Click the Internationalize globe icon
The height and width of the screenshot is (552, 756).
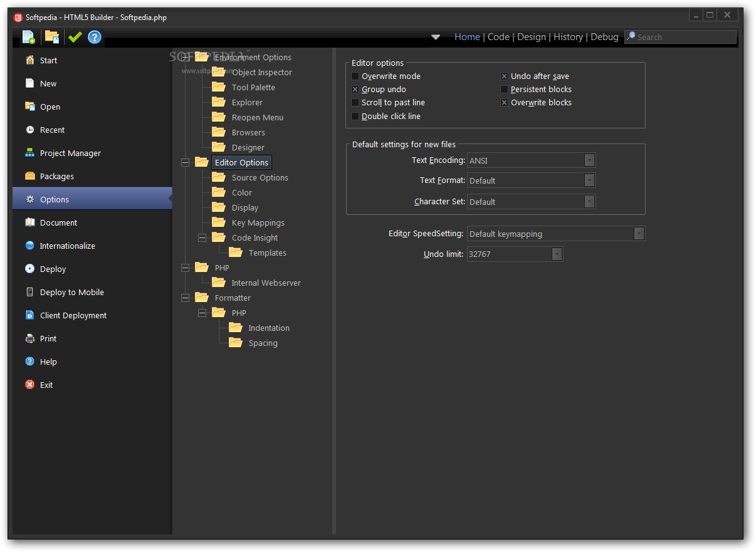(x=29, y=246)
